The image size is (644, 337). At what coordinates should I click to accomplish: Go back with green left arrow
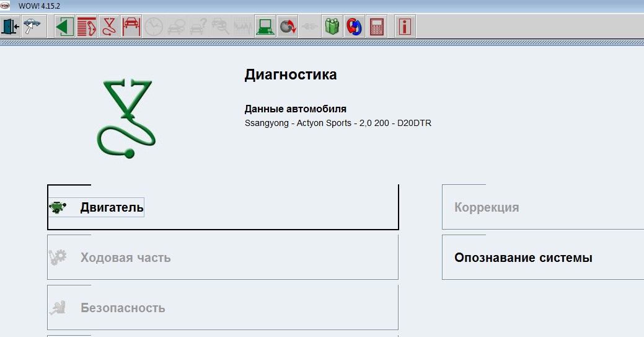(64, 27)
